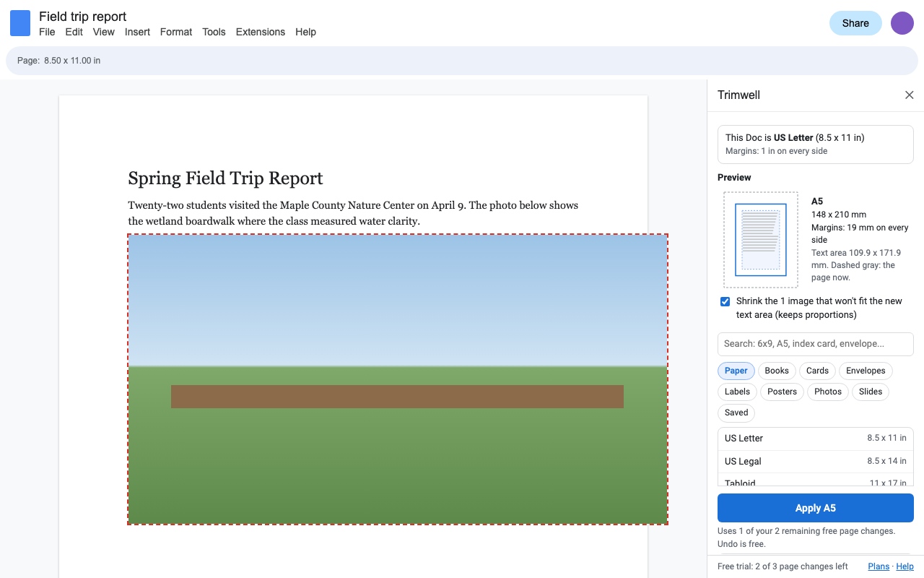
Task: Click the Spring Field Trip Report heading
Action: point(225,178)
